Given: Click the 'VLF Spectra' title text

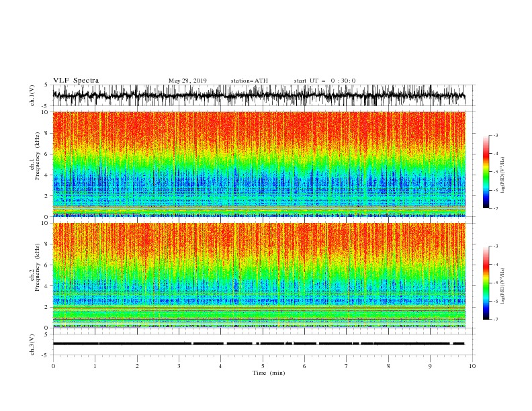Looking at the screenshot, I should tap(76, 81).
